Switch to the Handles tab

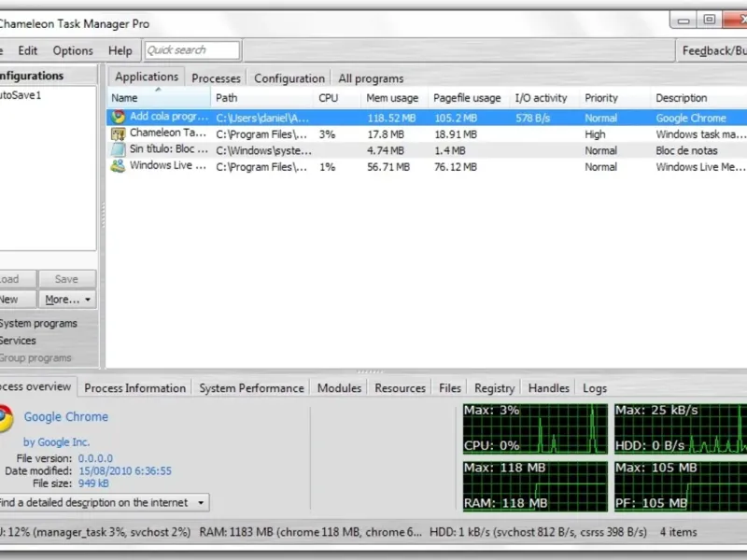548,388
